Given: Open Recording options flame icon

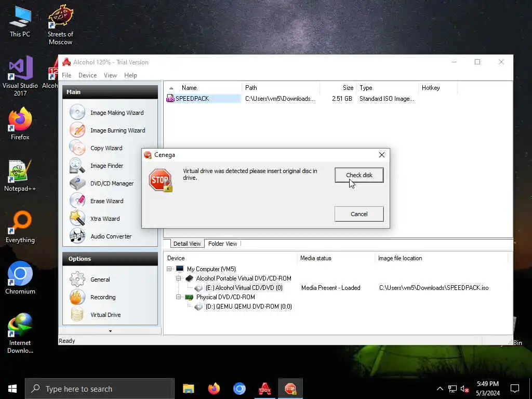Looking at the screenshot, I should 77,297.
